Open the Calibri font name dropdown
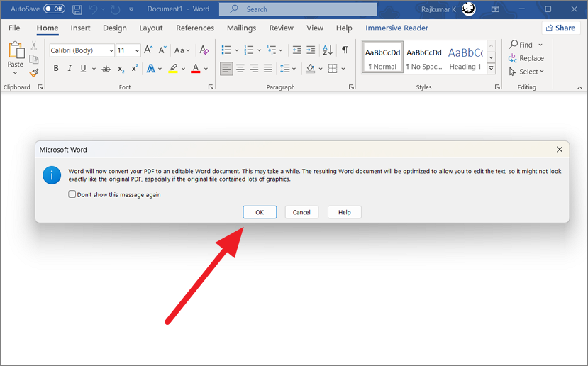The image size is (588, 366). point(111,50)
